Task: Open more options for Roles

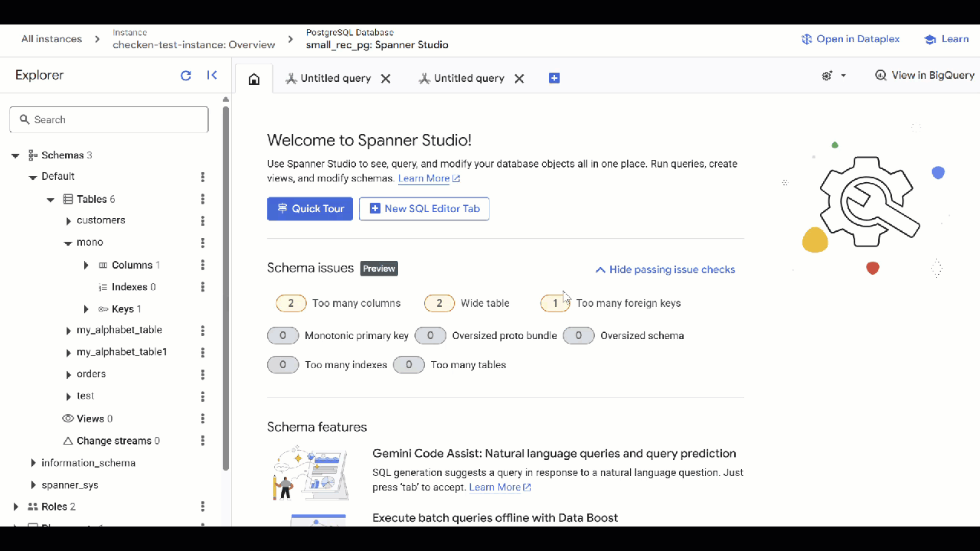Action: [x=203, y=507]
